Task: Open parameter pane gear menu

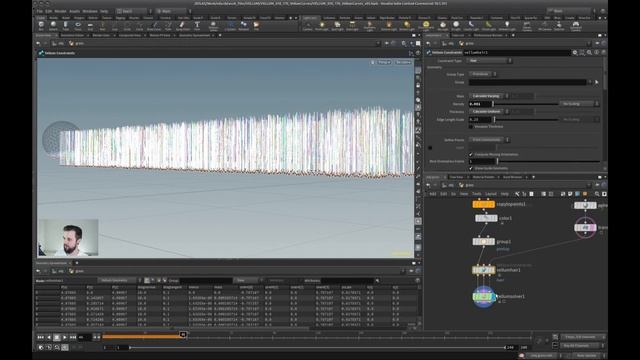Action: click(575, 53)
